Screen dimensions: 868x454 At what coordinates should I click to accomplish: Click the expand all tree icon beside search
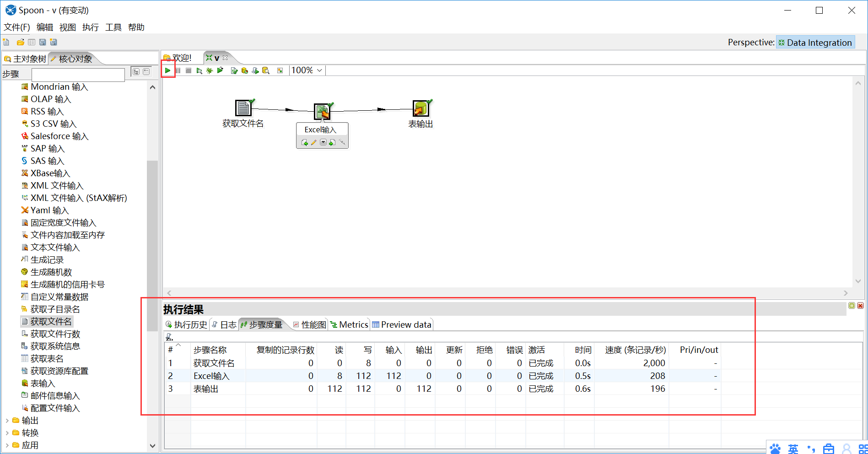tap(136, 71)
